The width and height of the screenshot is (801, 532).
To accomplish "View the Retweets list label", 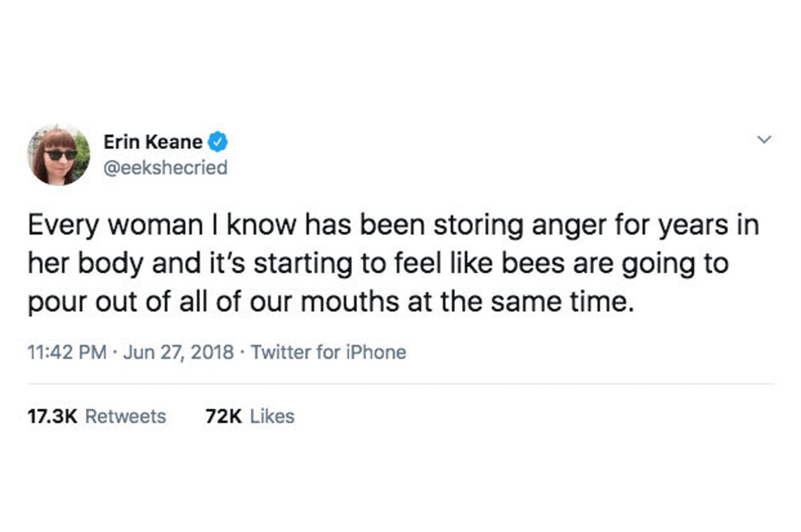I will [126, 417].
